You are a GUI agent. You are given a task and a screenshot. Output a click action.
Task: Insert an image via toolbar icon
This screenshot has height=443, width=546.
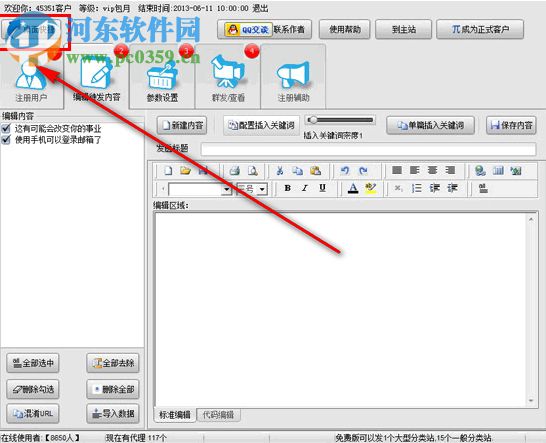[516, 171]
